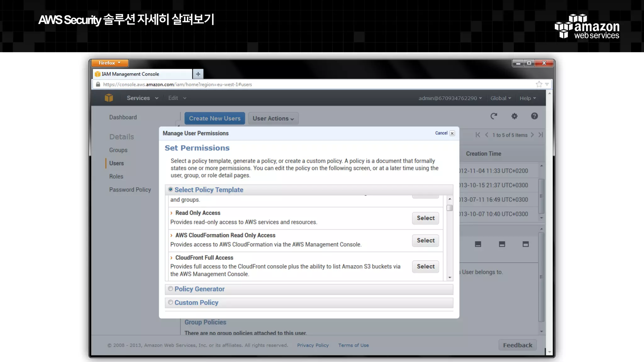This screenshot has height=362, width=644.
Task: Open the help question mark icon
Action: [534, 116]
